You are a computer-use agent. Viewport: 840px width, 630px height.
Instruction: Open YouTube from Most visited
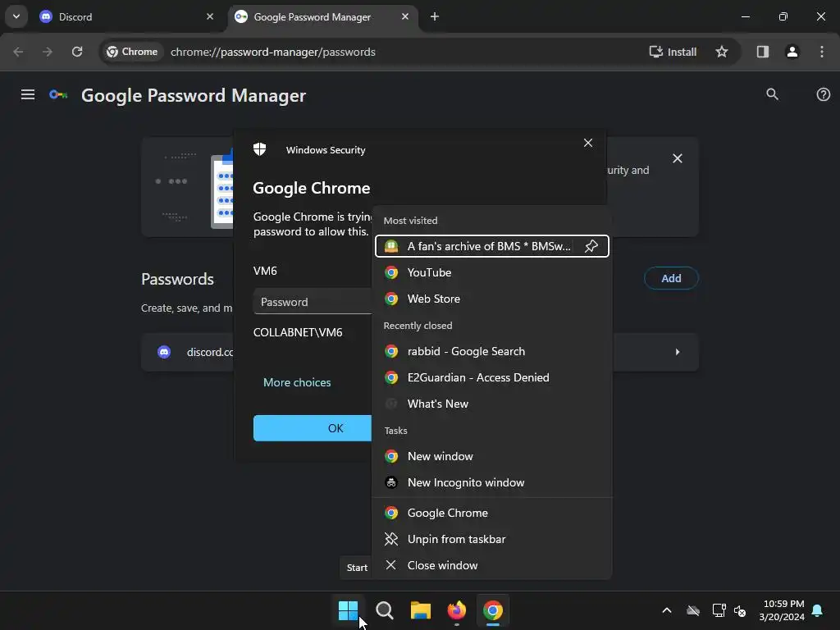[x=492, y=272]
